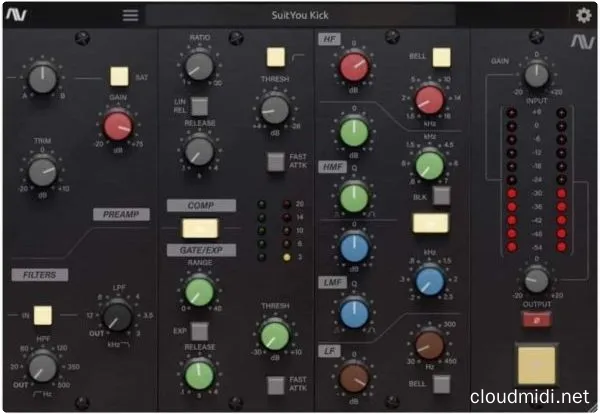Toggle the filters IN button
The width and height of the screenshot is (600, 414).
coord(42,315)
